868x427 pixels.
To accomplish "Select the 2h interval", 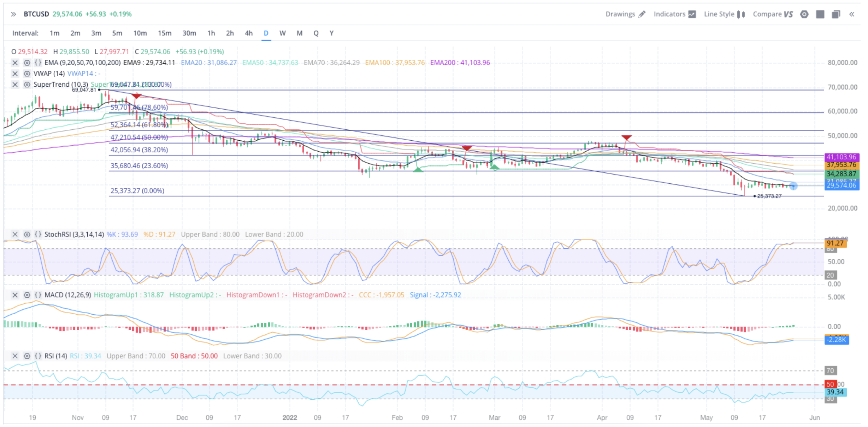I will 230,33.
